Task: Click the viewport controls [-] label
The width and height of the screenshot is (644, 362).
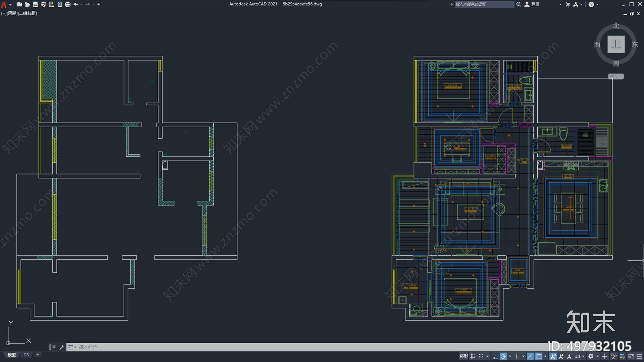Action: 4,13
